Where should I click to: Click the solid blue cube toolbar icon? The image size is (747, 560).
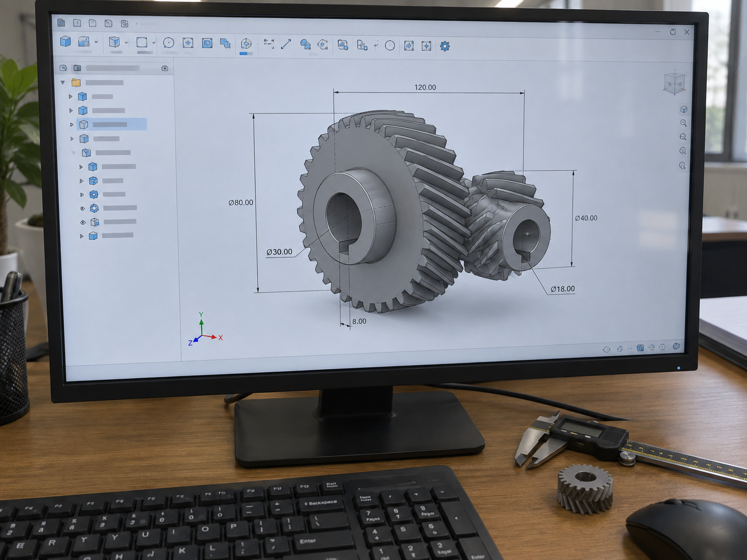(65, 41)
